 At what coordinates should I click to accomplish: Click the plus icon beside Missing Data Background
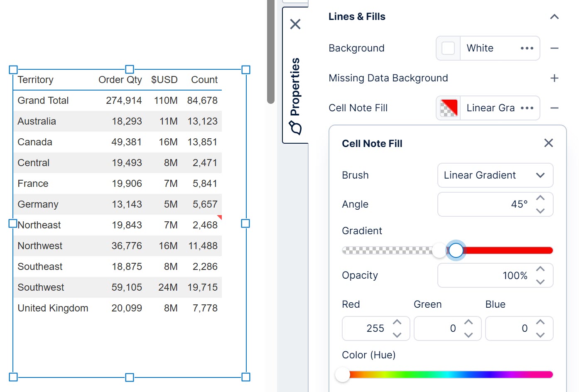point(554,78)
